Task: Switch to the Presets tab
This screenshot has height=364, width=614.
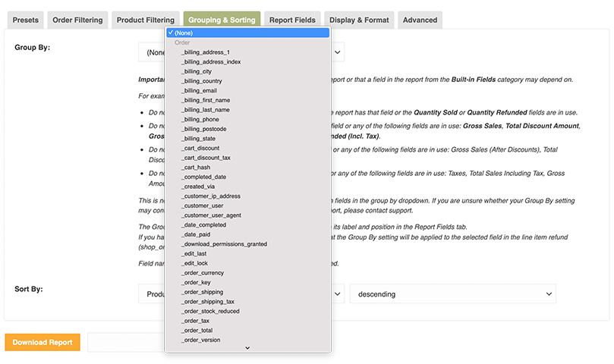Action: tap(26, 20)
